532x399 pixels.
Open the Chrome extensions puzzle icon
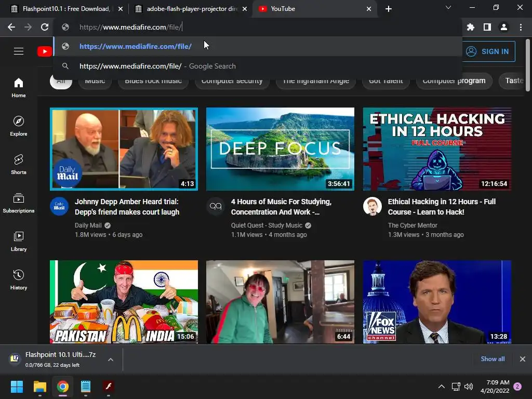coord(471,27)
